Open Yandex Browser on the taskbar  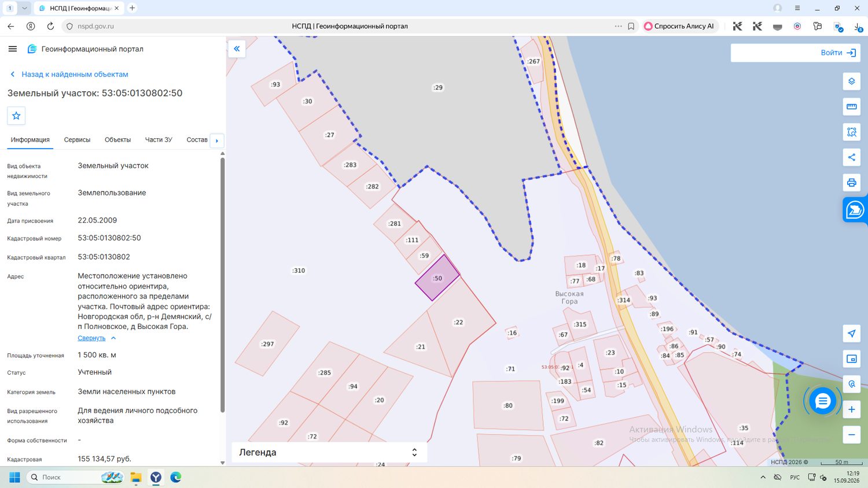click(156, 477)
